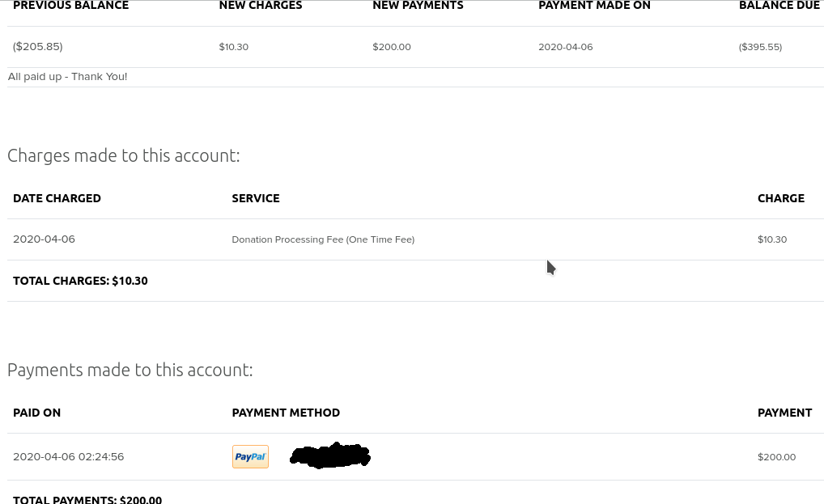Select the ($205.85) previous balance value
Viewport: 824px width, 504px height.
click(38, 47)
